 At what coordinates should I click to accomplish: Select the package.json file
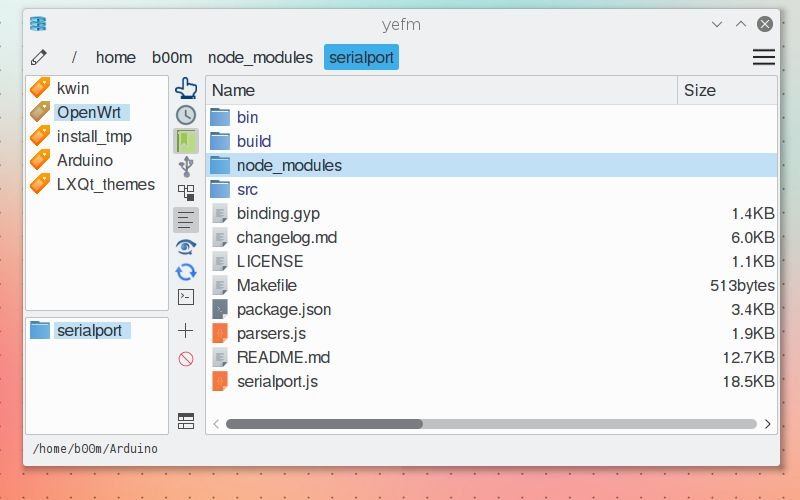click(284, 309)
